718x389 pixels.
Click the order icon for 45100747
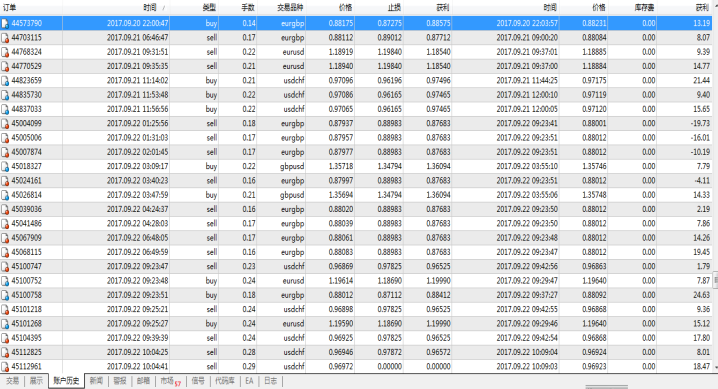pos(5,266)
